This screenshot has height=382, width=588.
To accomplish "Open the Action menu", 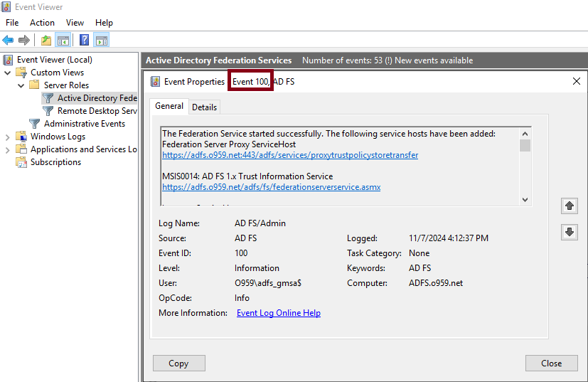I will click(x=42, y=23).
